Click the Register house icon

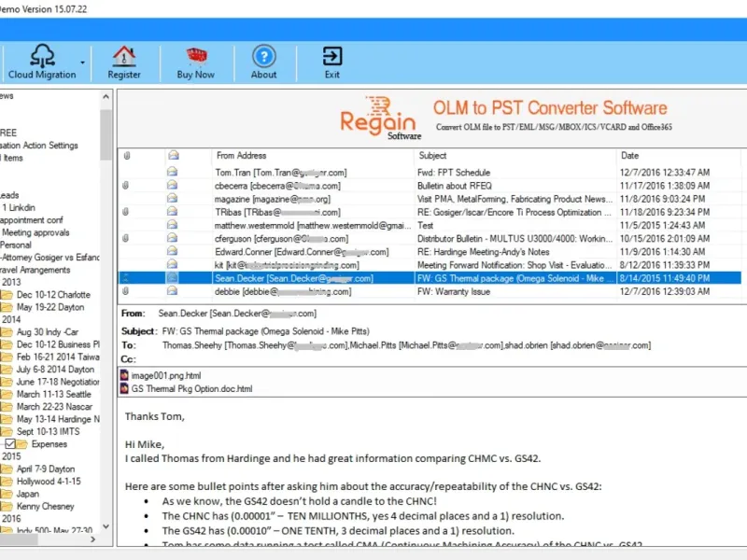tap(124, 56)
